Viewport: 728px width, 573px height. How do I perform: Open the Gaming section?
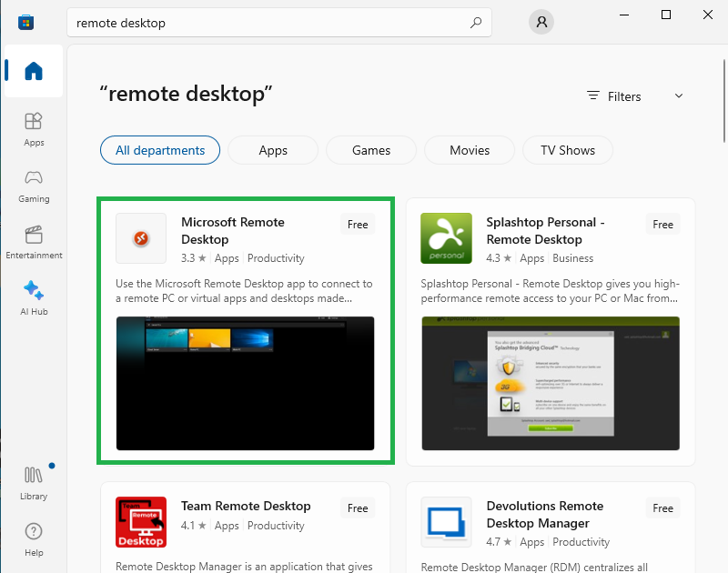tap(34, 185)
